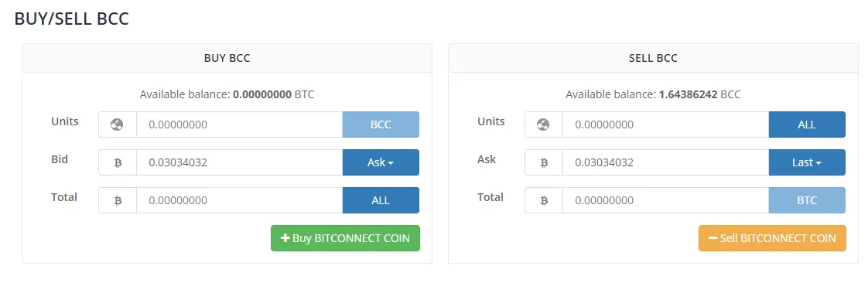Click the bitcoin symbol next to Bid field

[x=117, y=162]
